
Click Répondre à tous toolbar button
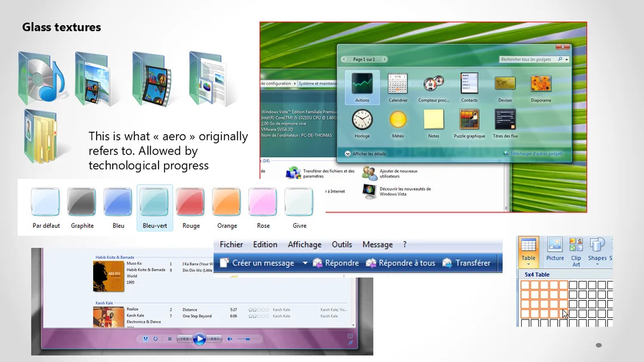click(x=401, y=263)
